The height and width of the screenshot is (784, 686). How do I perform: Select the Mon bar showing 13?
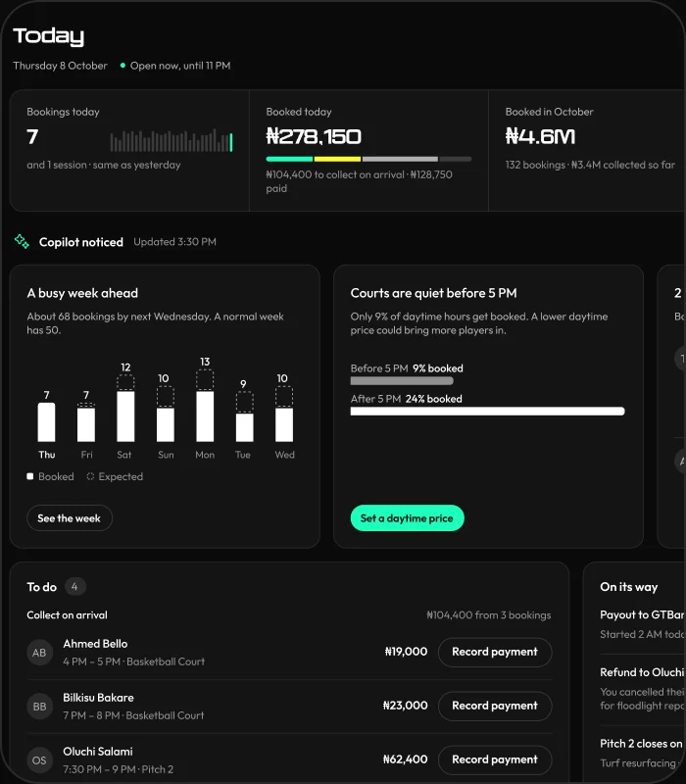click(x=205, y=405)
